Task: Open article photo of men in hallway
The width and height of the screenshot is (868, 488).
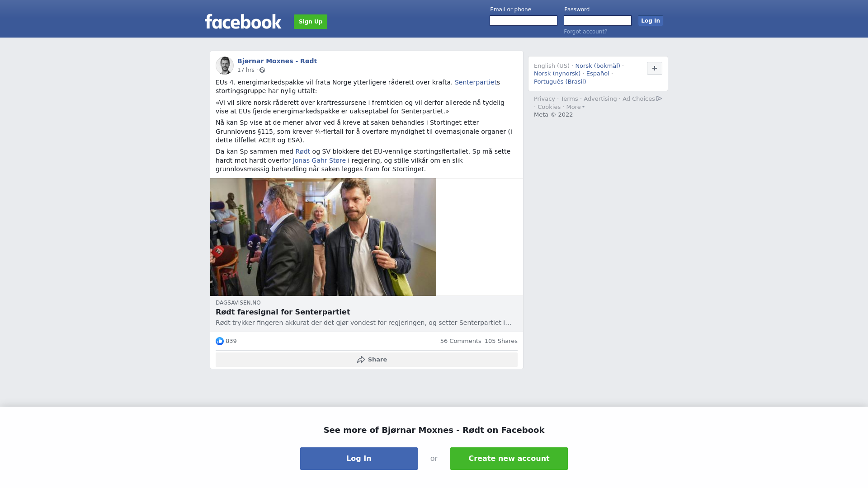Action: [323, 237]
